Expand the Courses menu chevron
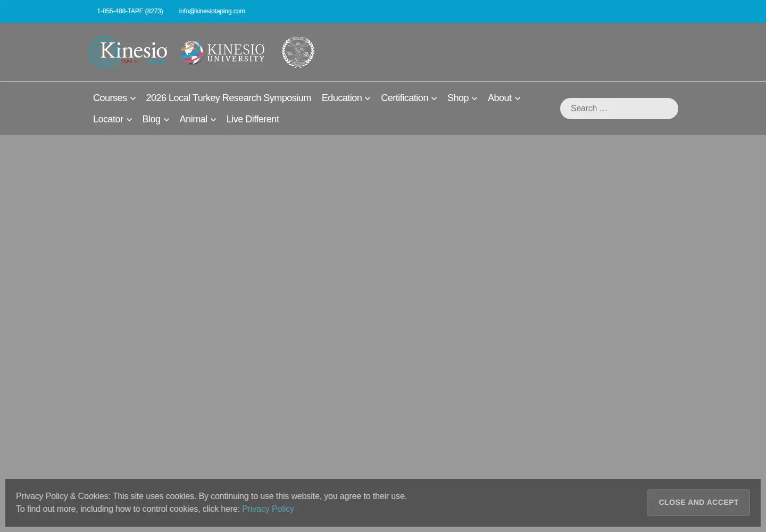Image resolution: width=766 pixels, height=532 pixels. tap(133, 98)
